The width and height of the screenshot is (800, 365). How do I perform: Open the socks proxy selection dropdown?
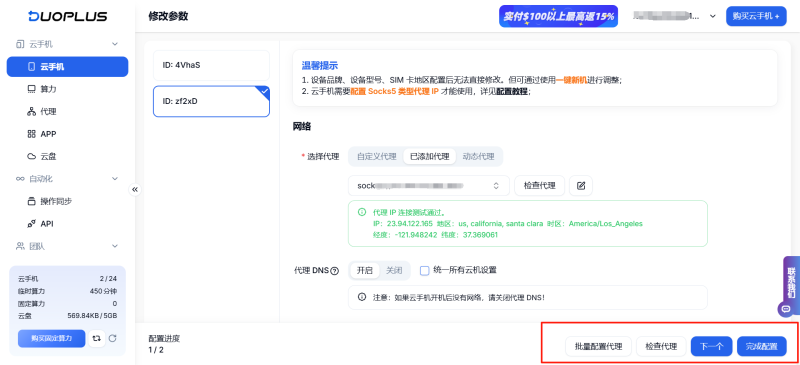click(x=429, y=186)
